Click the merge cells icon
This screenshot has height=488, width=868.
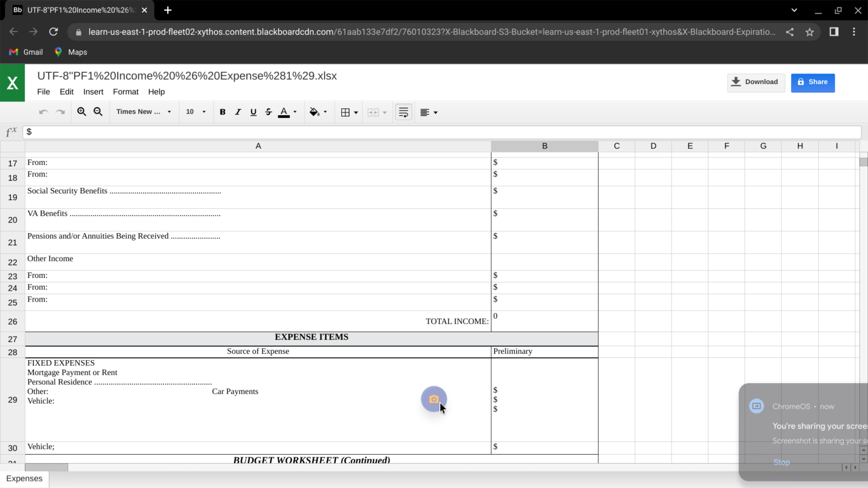pos(373,113)
